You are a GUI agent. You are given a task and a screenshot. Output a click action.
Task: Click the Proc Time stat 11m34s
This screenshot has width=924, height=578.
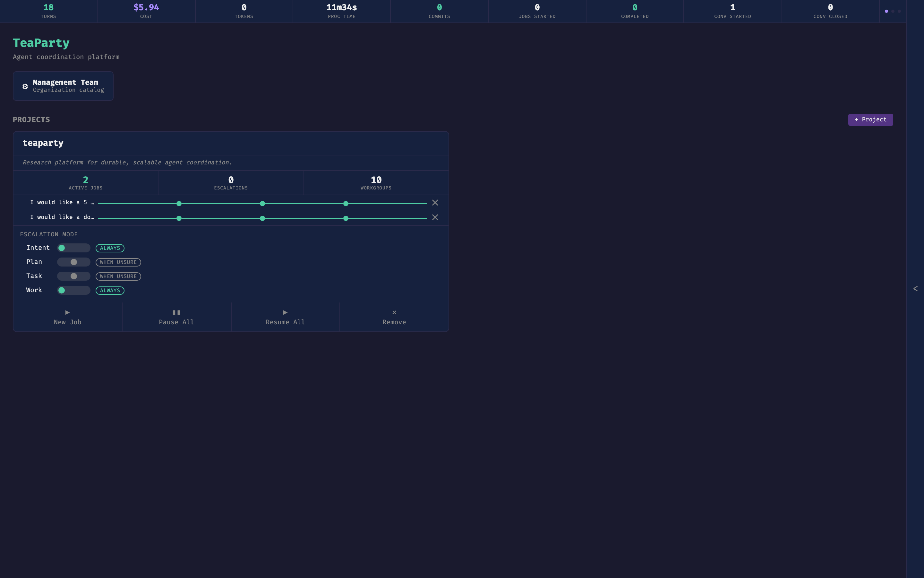342,11
